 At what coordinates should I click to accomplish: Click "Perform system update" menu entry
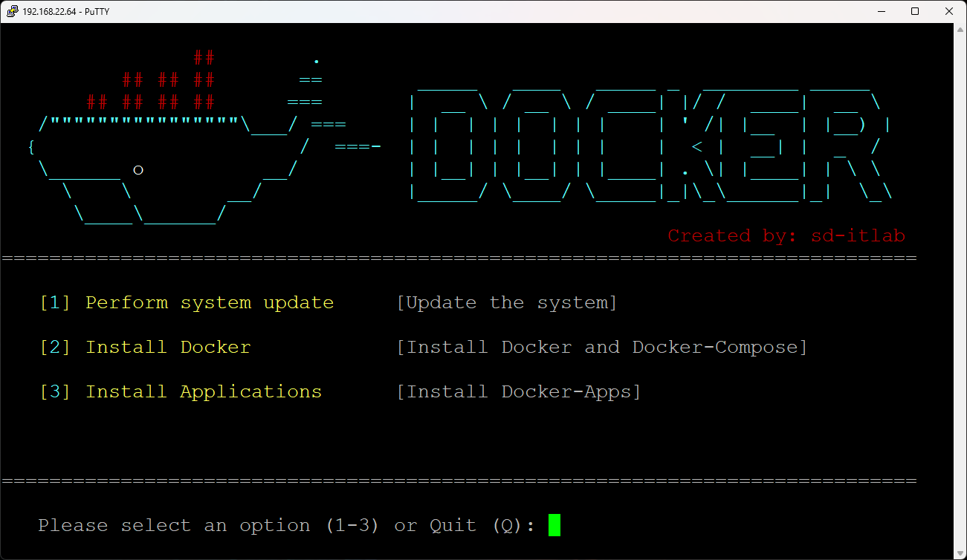point(210,303)
